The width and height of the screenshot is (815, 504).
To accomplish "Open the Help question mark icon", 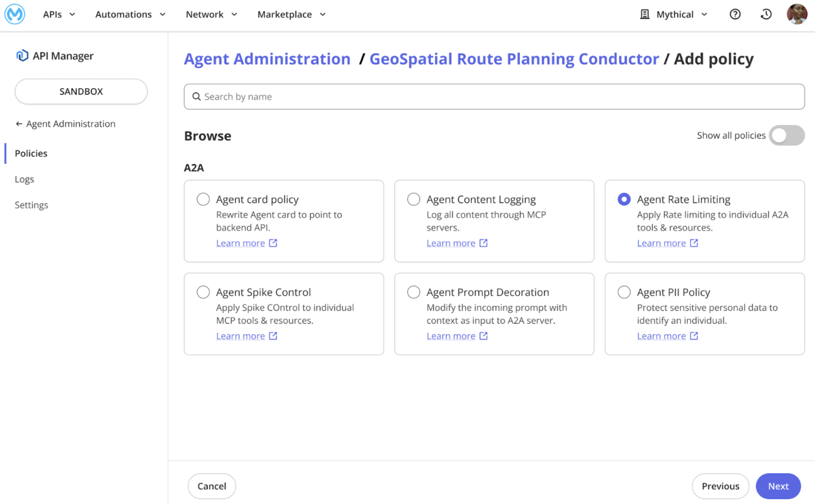I will point(735,14).
